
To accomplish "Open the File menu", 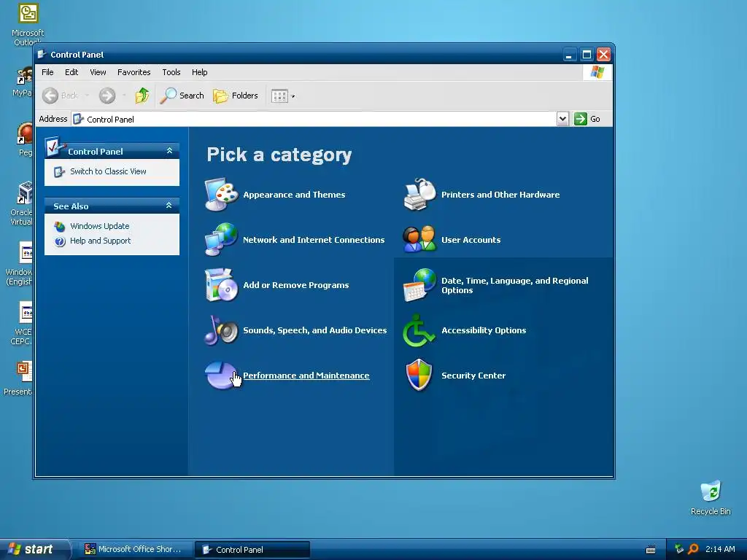I will [x=47, y=72].
